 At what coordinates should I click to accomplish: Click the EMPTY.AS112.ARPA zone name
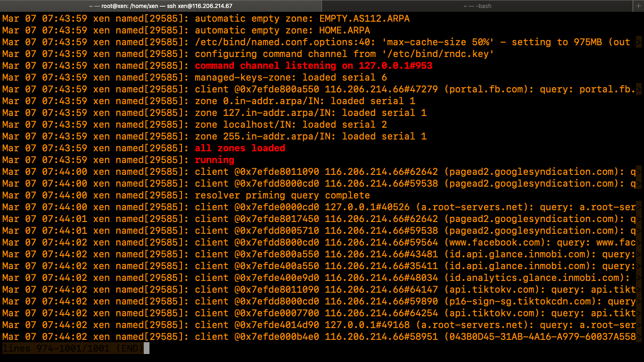click(364, 19)
